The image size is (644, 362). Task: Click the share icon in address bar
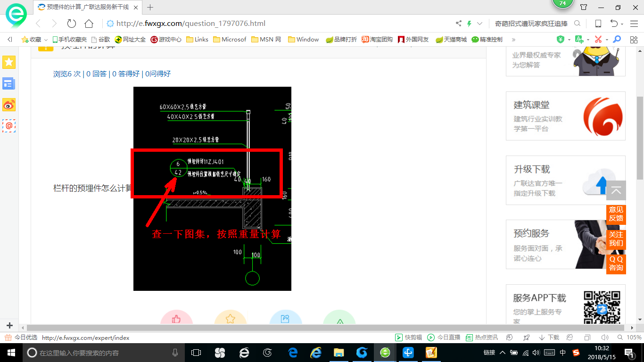tap(459, 24)
